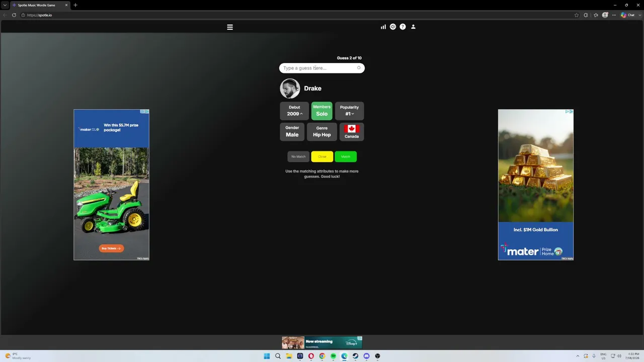The height and width of the screenshot is (362, 644).
Task: Show hidden system tray icons
Action: coord(578,356)
